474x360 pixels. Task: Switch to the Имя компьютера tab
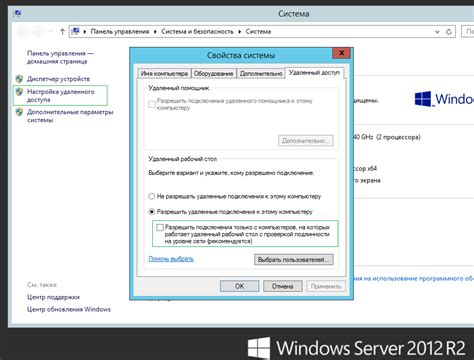click(164, 73)
